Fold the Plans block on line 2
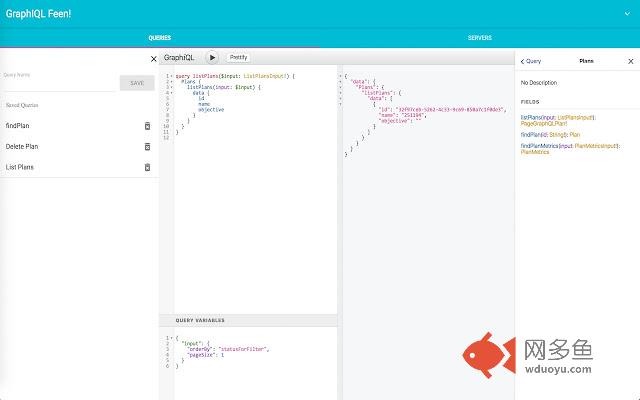The image size is (640, 400). pyautogui.click(x=171, y=82)
